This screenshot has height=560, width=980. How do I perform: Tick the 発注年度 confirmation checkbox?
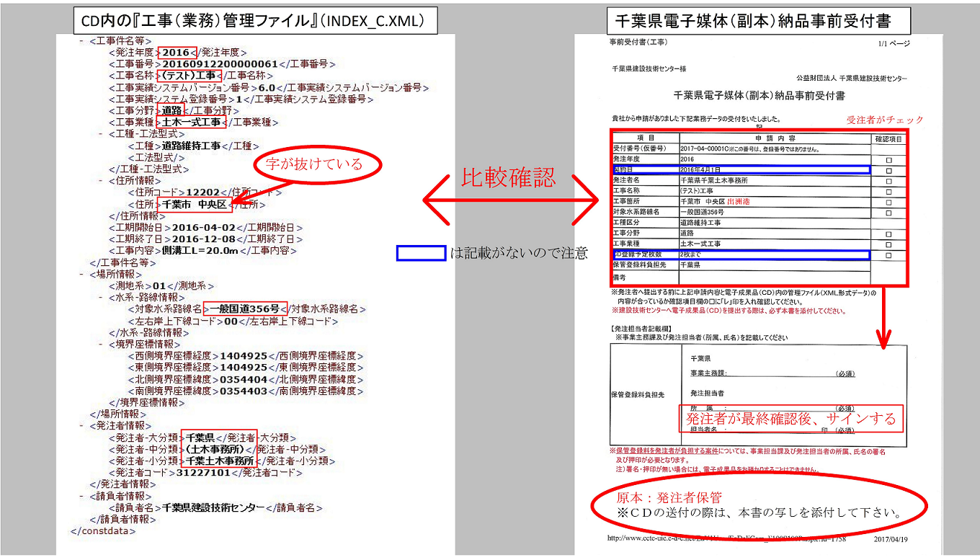[x=889, y=159]
